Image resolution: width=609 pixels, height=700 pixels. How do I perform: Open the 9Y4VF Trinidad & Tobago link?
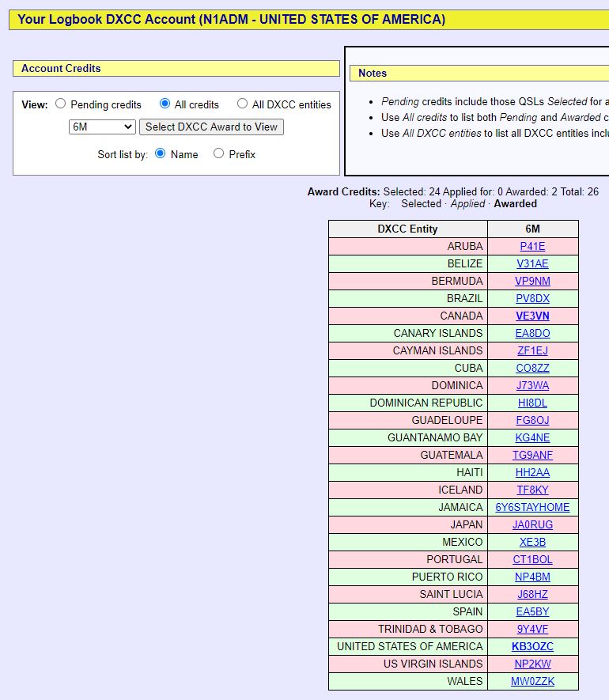[532, 630]
